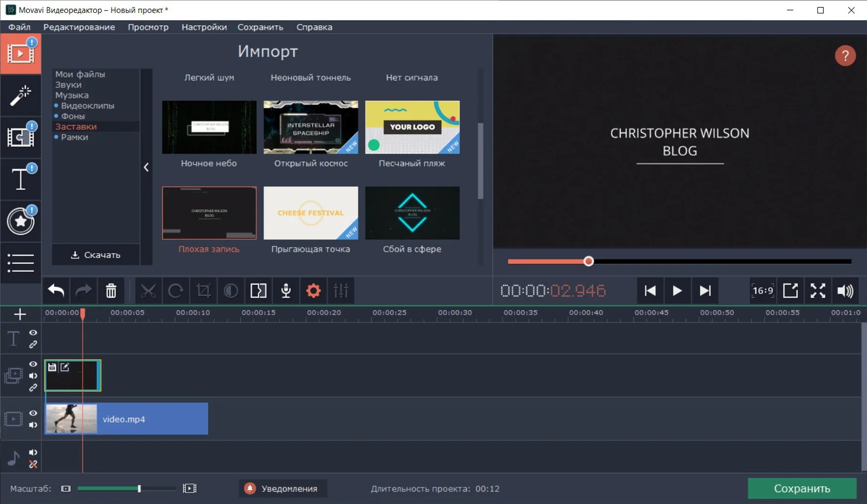The height and width of the screenshot is (504, 867).
Task: Open the Уведомления notifications button
Action: pos(282,489)
